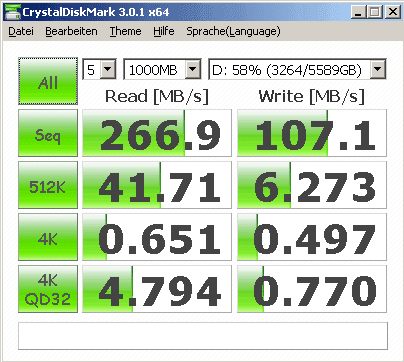404x362 pixels.
Task: Open the Hilfe menu
Action: (x=164, y=31)
